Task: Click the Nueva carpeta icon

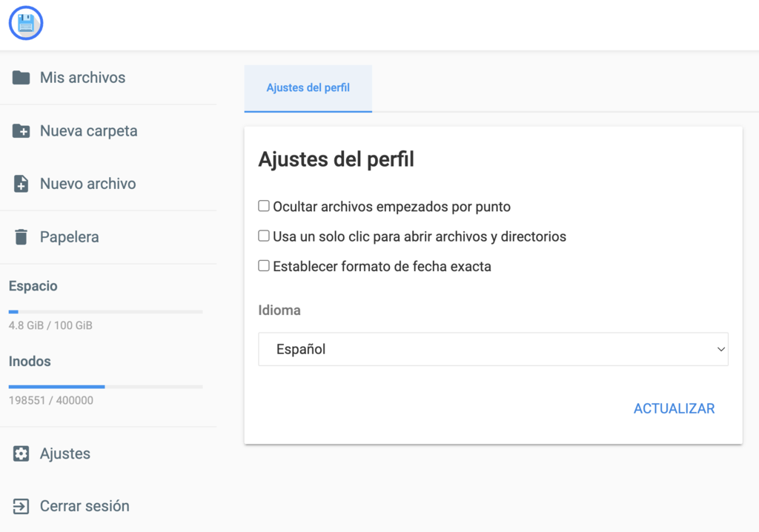Action: click(x=21, y=130)
